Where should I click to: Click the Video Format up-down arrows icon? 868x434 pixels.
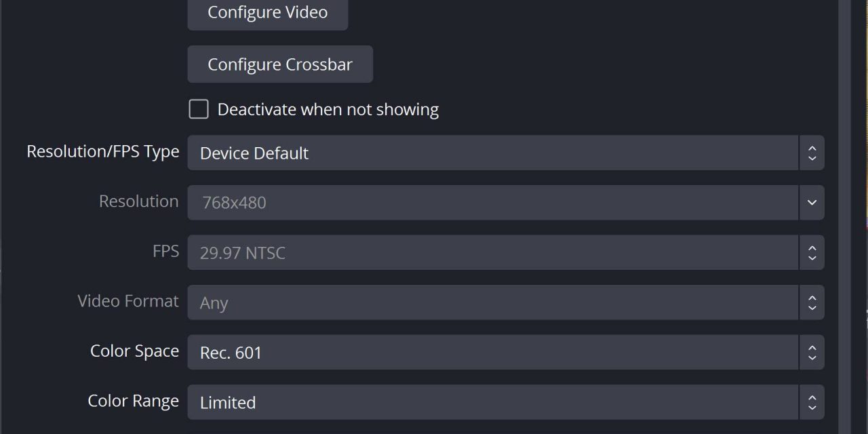point(812,302)
